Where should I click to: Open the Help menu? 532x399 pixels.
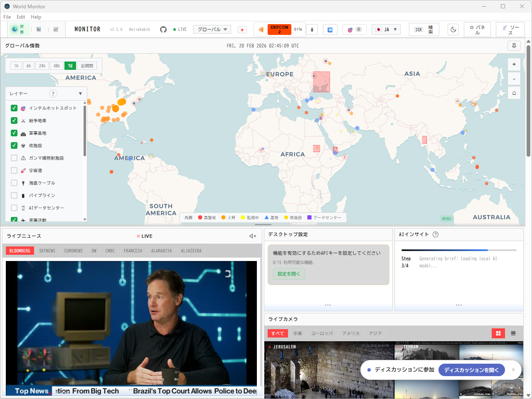pyautogui.click(x=36, y=17)
